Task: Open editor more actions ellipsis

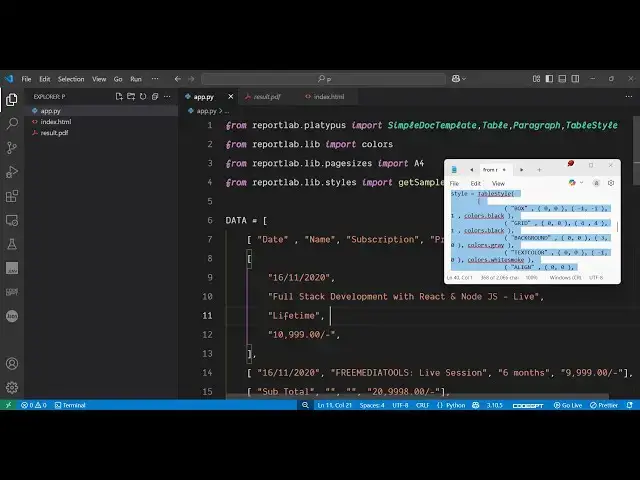Action: (x=629, y=97)
